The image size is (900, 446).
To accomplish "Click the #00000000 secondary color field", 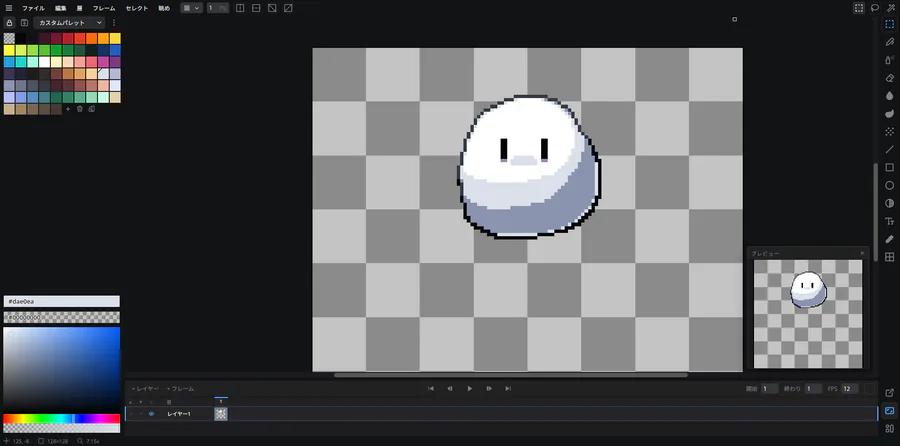I will (x=61, y=317).
